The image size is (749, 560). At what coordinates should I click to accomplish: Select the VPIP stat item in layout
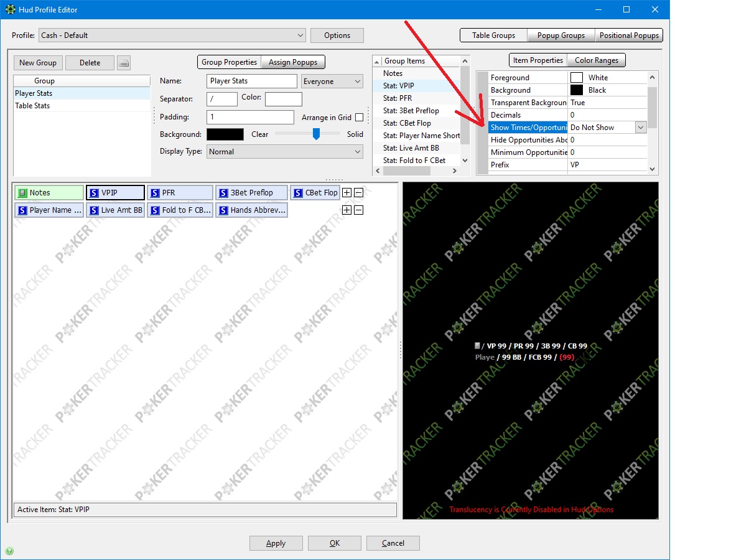coord(115,193)
